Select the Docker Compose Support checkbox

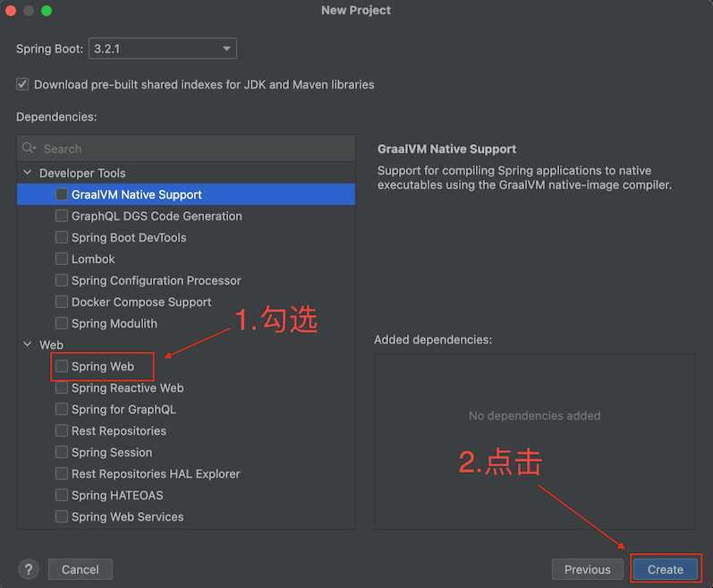(62, 302)
